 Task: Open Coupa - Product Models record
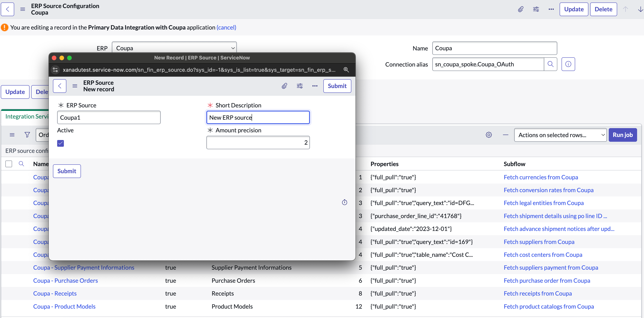pyautogui.click(x=64, y=306)
